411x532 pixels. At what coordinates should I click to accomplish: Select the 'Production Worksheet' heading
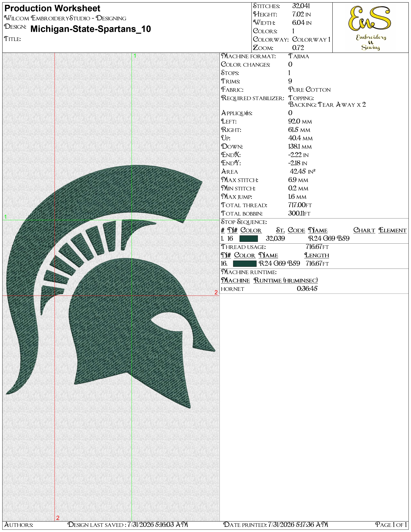52,9
